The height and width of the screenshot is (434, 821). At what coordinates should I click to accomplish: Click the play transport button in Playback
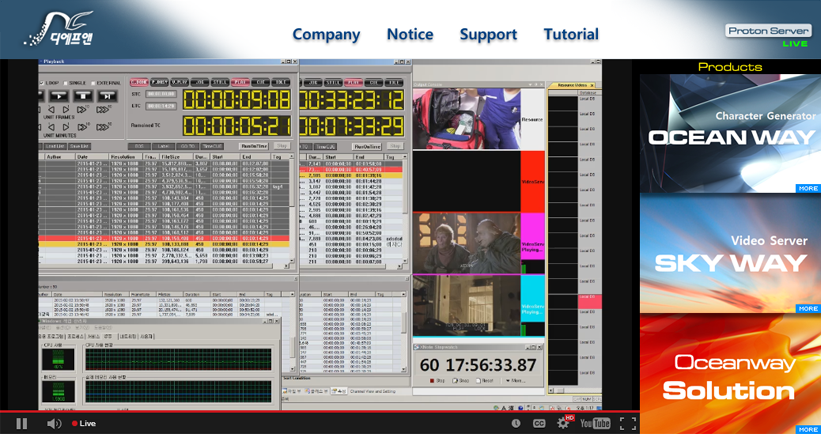(x=59, y=96)
